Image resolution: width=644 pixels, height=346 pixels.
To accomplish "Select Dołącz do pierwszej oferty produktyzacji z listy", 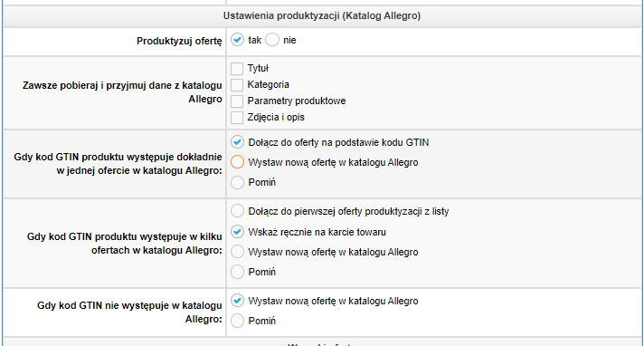I will tap(237, 211).
